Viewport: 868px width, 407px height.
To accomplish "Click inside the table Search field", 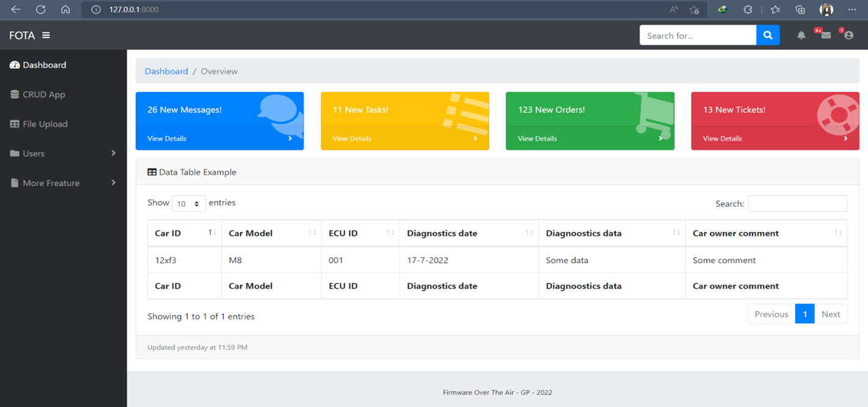I will [797, 203].
